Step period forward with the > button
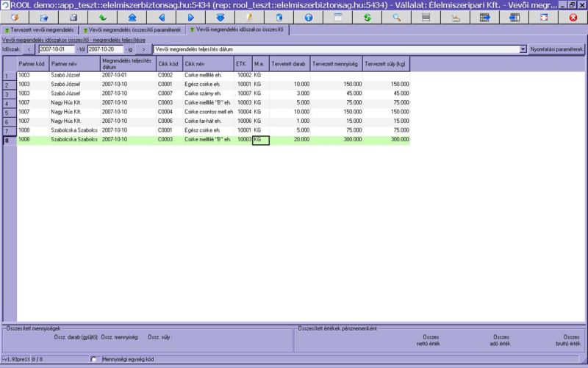Image resolution: width=588 pixels, height=368 pixels. click(143, 49)
